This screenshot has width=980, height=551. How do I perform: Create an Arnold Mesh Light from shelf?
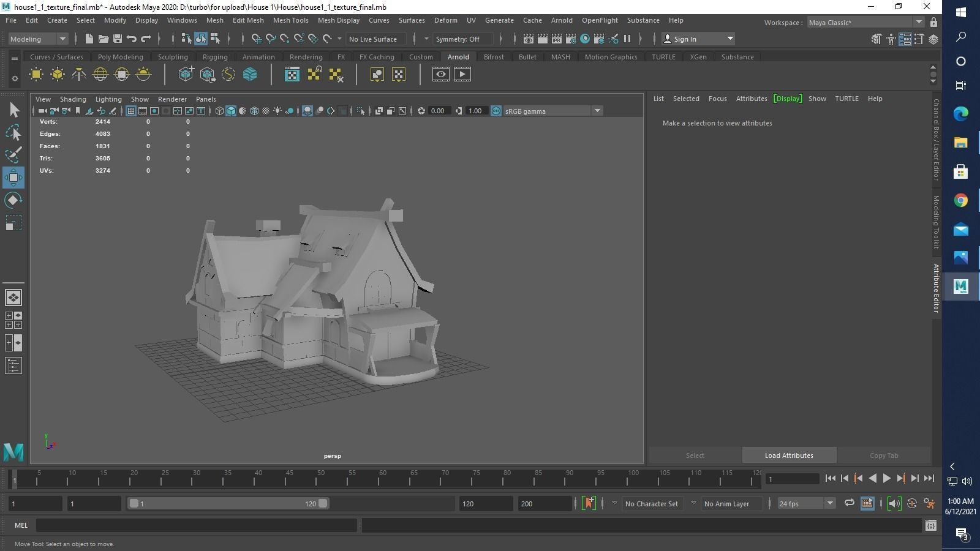58,75
